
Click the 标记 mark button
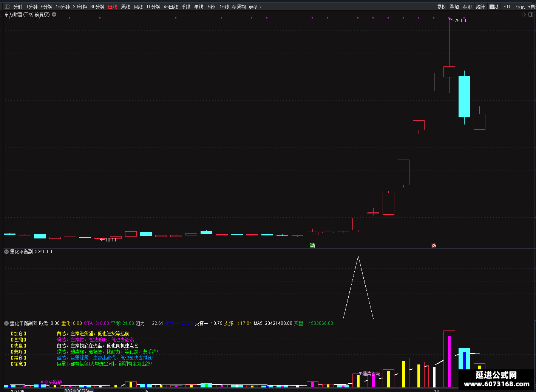tap(521, 7)
